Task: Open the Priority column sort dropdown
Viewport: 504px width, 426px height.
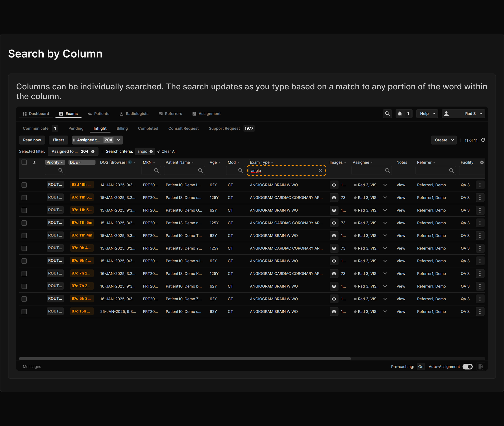Action: pyautogui.click(x=62, y=162)
